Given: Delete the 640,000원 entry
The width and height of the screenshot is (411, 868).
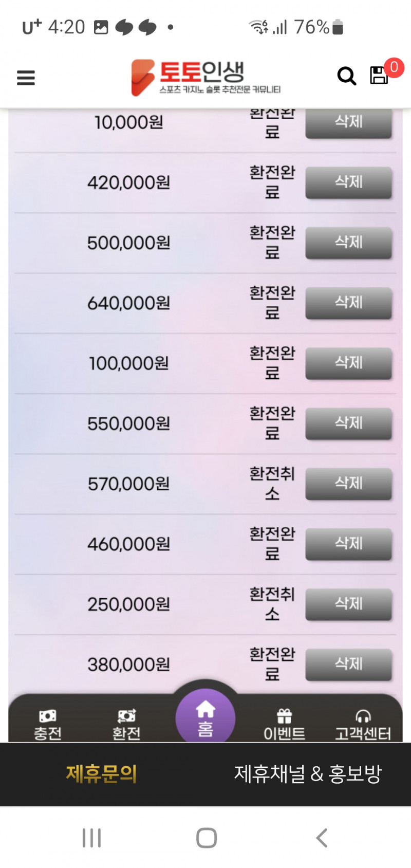Looking at the screenshot, I should point(348,303).
